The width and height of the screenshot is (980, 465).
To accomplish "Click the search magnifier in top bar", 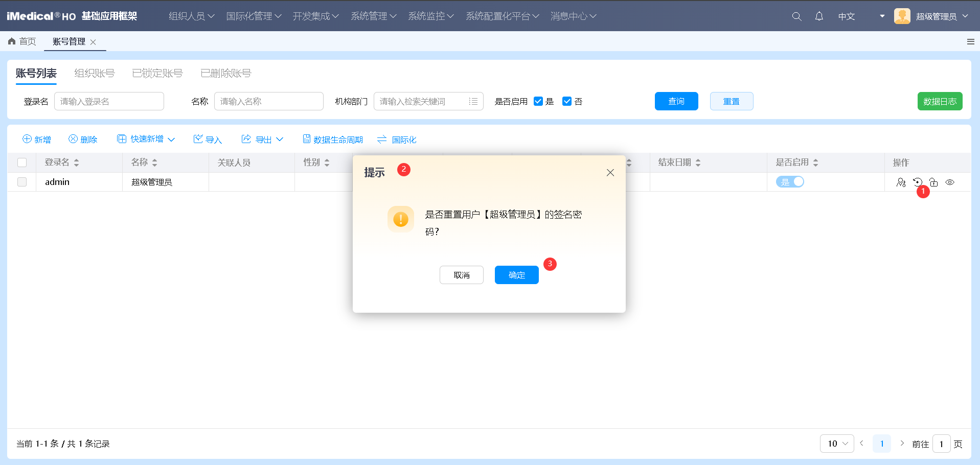I will pyautogui.click(x=796, y=16).
